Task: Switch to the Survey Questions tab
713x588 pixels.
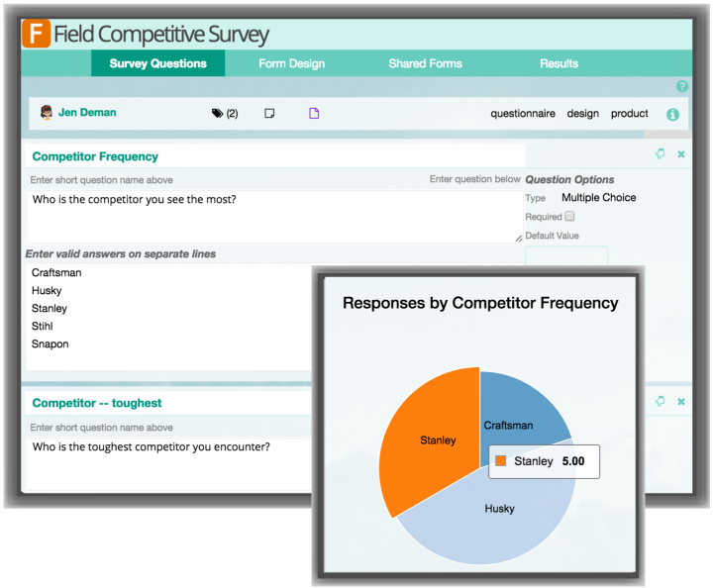Action: tap(157, 63)
